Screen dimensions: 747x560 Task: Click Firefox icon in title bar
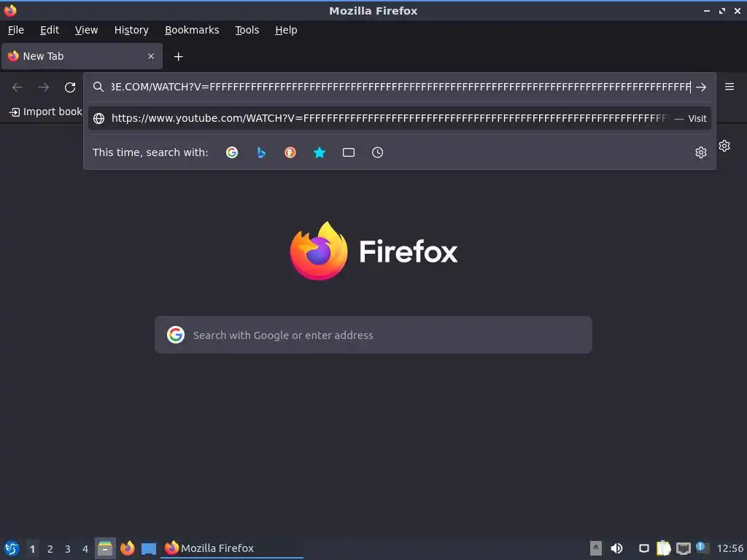pyautogui.click(x=10, y=10)
